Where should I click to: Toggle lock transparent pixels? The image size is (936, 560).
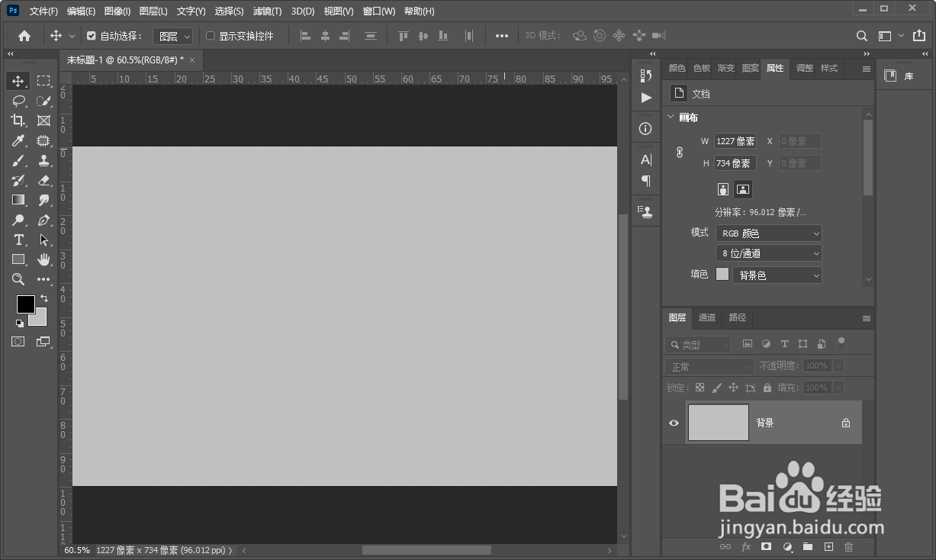pyautogui.click(x=700, y=388)
